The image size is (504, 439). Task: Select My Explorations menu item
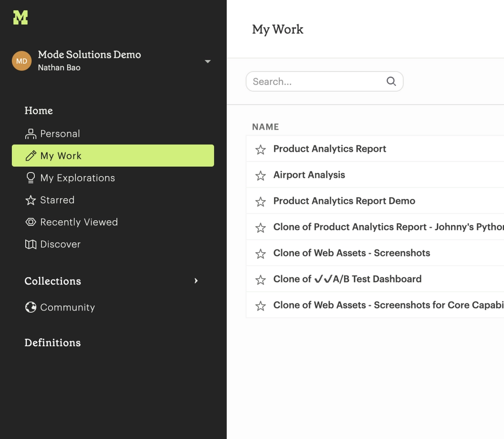[77, 178]
